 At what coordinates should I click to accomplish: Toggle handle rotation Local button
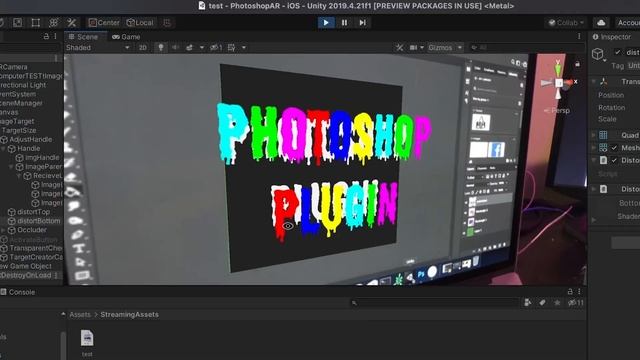140,22
